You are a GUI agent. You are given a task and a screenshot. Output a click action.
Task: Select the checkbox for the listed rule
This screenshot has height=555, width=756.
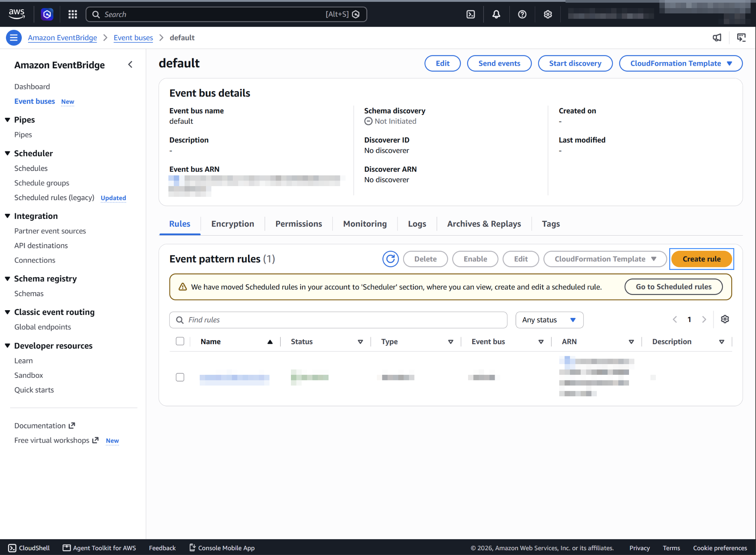[x=180, y=377]
